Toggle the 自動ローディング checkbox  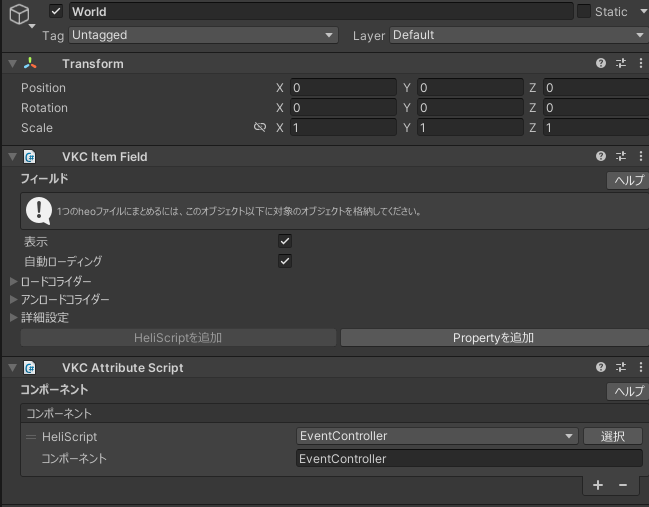click(285, 261)
